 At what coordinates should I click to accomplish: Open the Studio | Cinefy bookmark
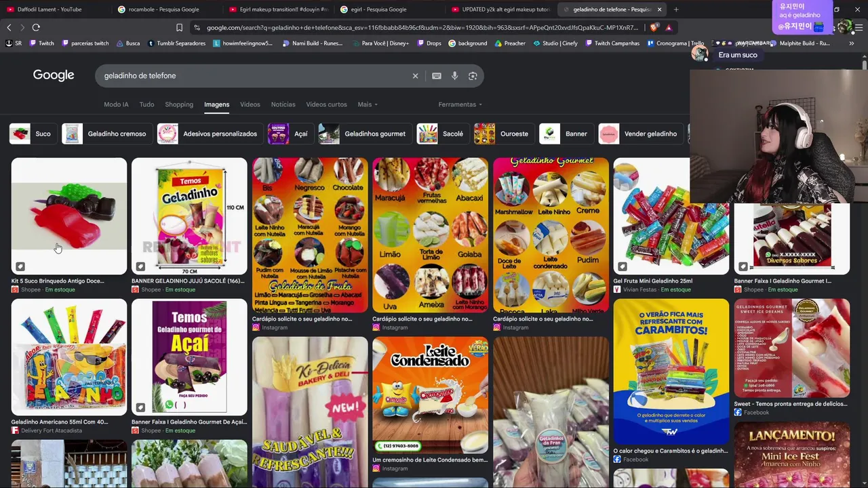point(555,43)
